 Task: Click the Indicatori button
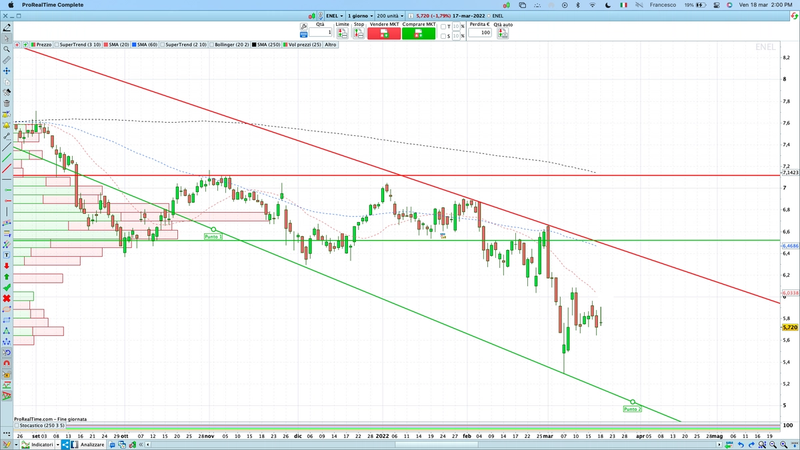(37, 445)
